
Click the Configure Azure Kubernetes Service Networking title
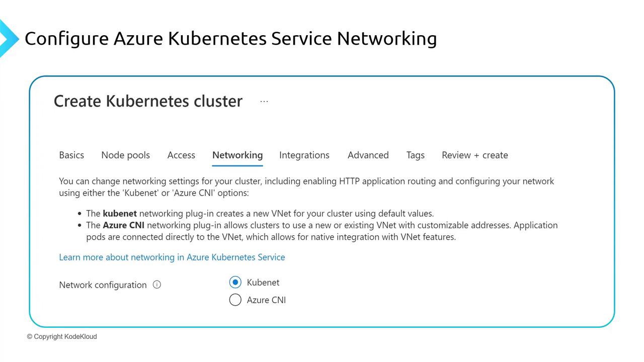230,38
